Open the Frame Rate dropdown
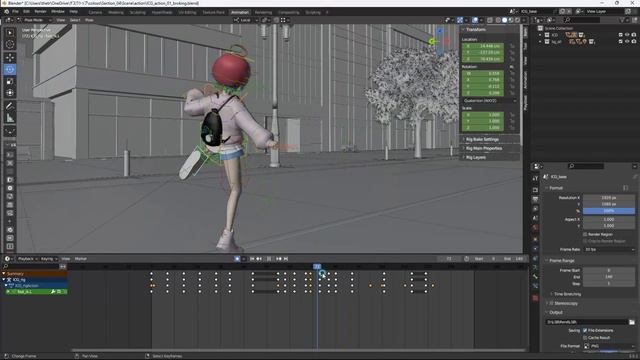 pos(609,249)
